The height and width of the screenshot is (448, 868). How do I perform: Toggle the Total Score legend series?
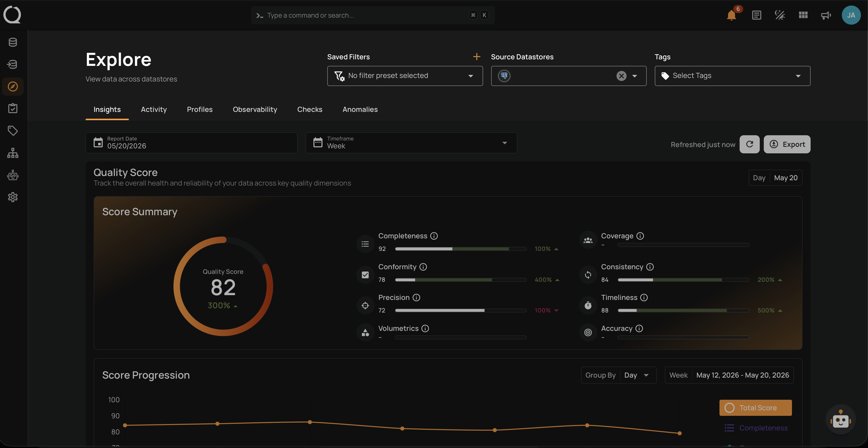click(x=755, y=408)
